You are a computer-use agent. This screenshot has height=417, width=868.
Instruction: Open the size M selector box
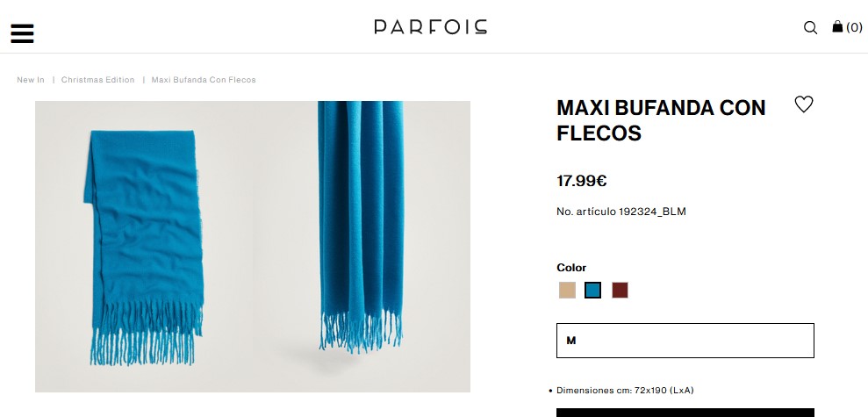(x=685, y=341)
